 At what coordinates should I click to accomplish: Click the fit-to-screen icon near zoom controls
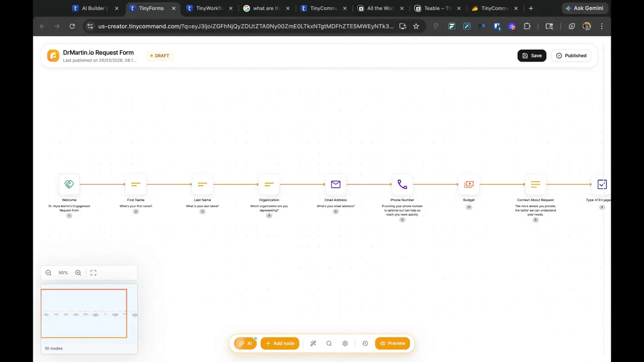(93, 273)
